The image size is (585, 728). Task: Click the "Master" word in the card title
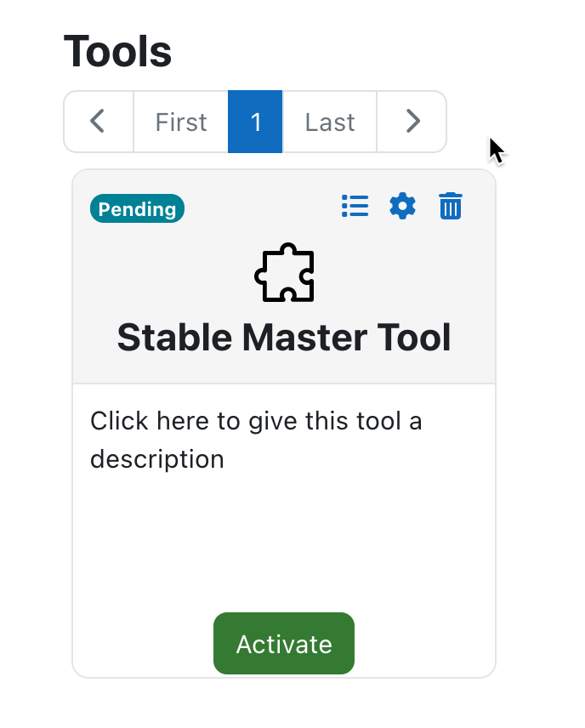pos(304,338)
